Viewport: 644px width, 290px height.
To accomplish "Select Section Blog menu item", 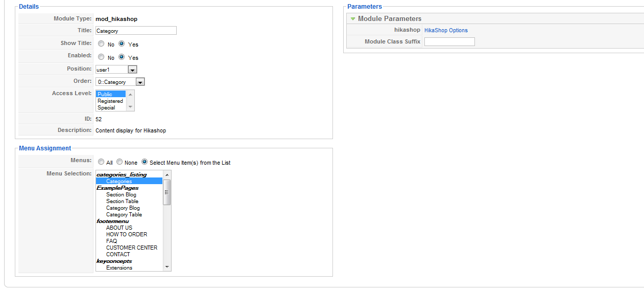I will click(x=121, y=194).
